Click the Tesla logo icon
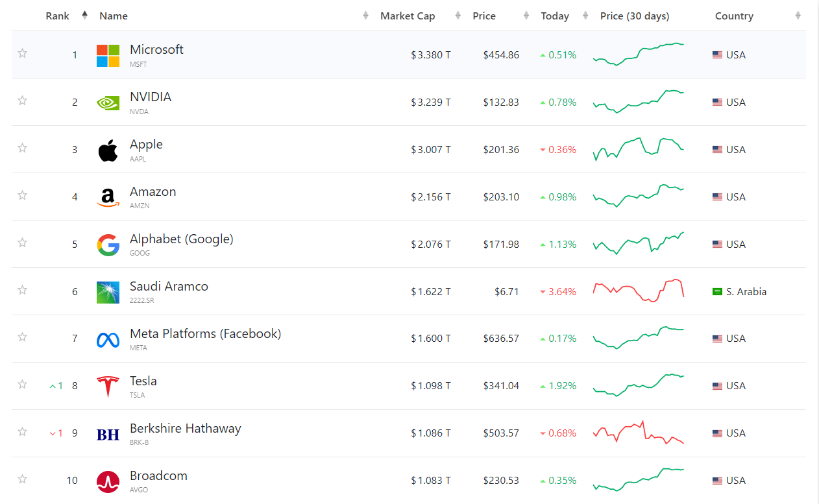The width and height of the screenshot is (819, 504). (108, 387)
